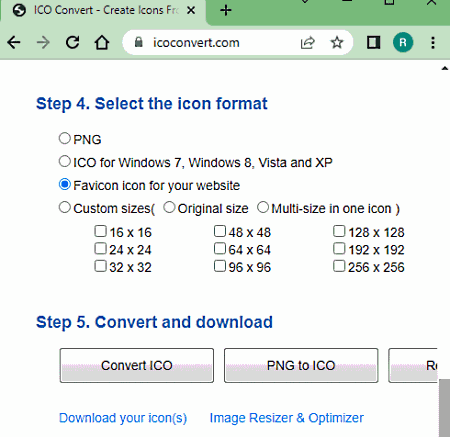This screenshot has width=450, height=437.
Task: Open a new tab with the plus icon
Action: 226,10
